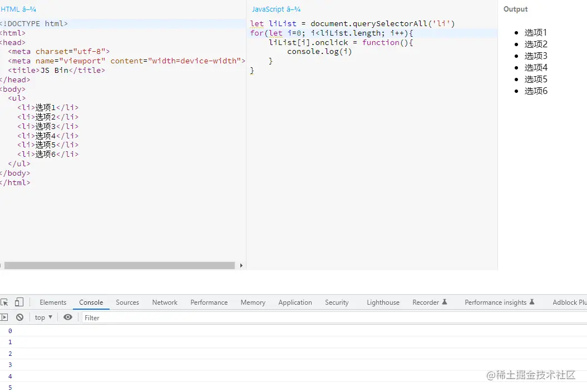Click console log line showing 5
587x392 pixels.
tap(294, 387)
